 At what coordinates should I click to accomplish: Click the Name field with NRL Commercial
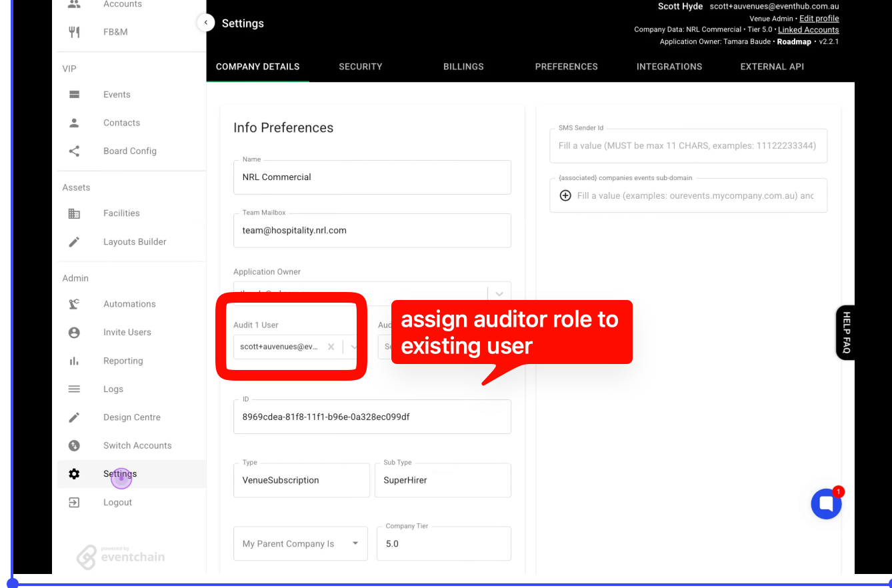click(x=372, y=177)
